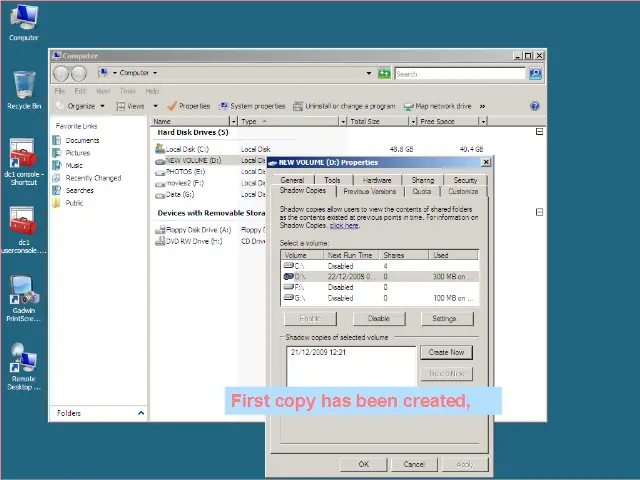Open the Edit menu
The width and height of the screenshot is (640, 480).
pos(80,91)
